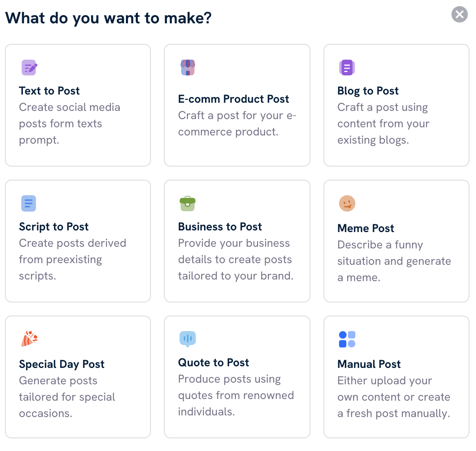476x451 pixels.
Task: Dismiss the dialog with the X button
Action: 459,14
